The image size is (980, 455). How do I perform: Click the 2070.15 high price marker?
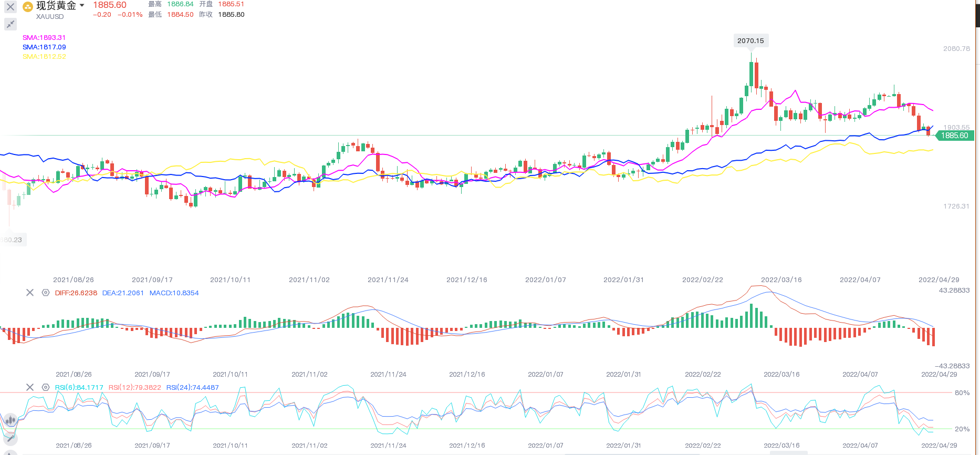(750, 41)
